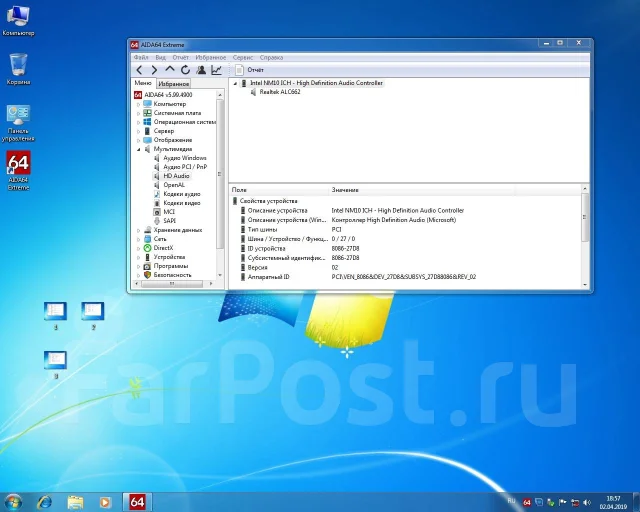This screenshot has height=512, width=640.
Task: Select the MCI tree item
Action: pos(164,212)
